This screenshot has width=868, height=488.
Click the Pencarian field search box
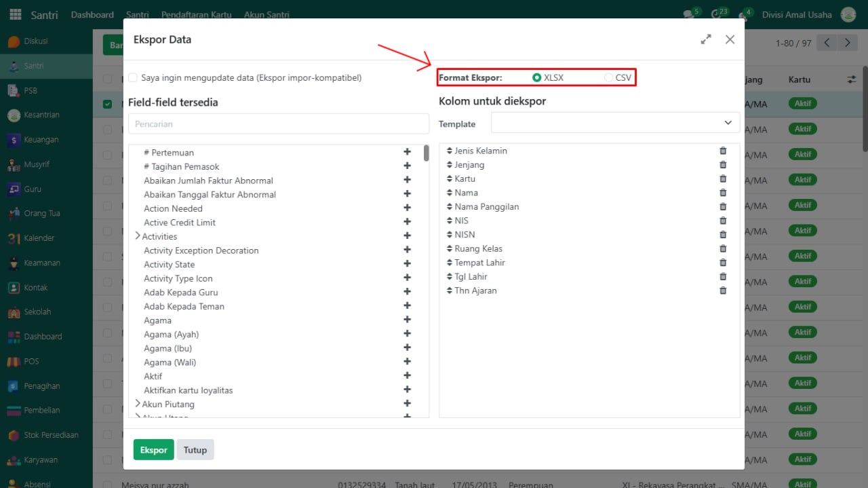coord(278,124)
